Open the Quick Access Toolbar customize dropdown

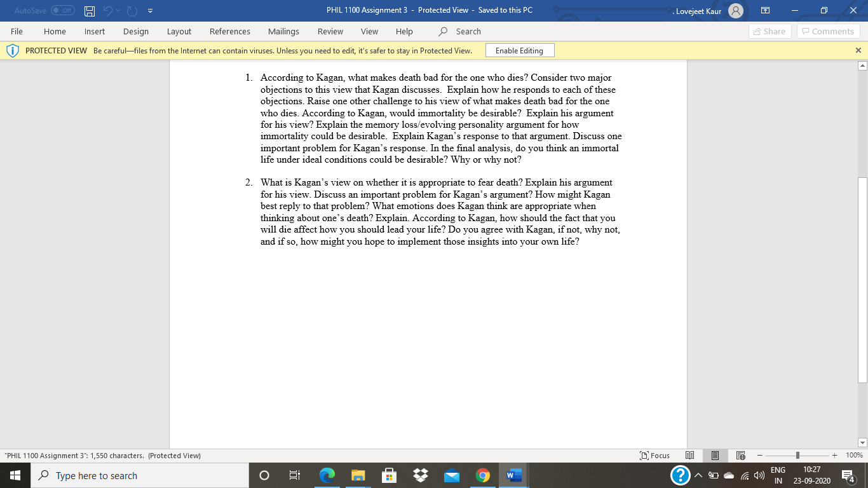(151, 10)
